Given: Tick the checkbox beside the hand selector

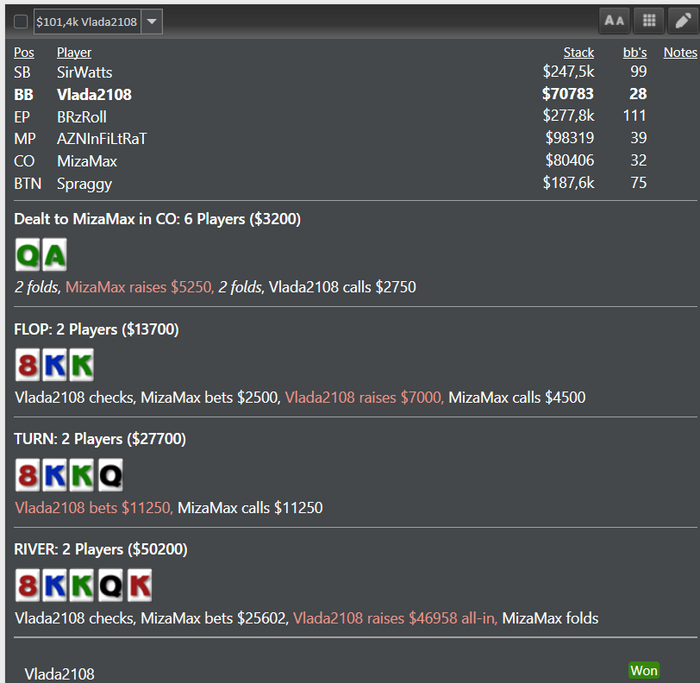Looking at the screenshot, I should pyautogui.click(x=21, y=21).
